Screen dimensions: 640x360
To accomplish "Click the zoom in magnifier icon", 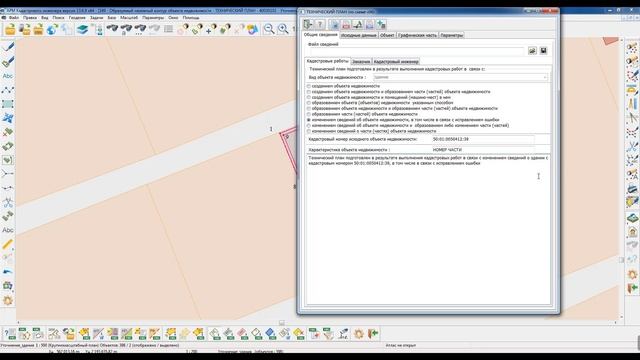I will point(283,29).
